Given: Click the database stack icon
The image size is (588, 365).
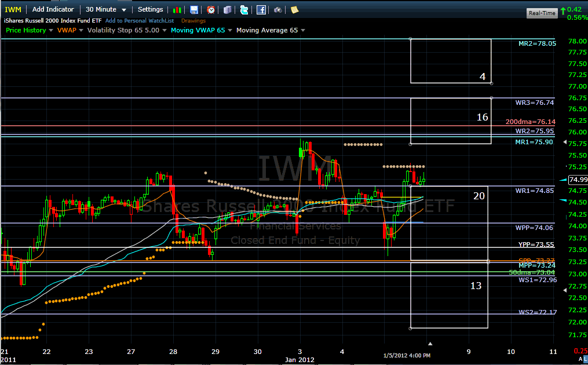Looking at the screenshot, I should tap(227, 10).
